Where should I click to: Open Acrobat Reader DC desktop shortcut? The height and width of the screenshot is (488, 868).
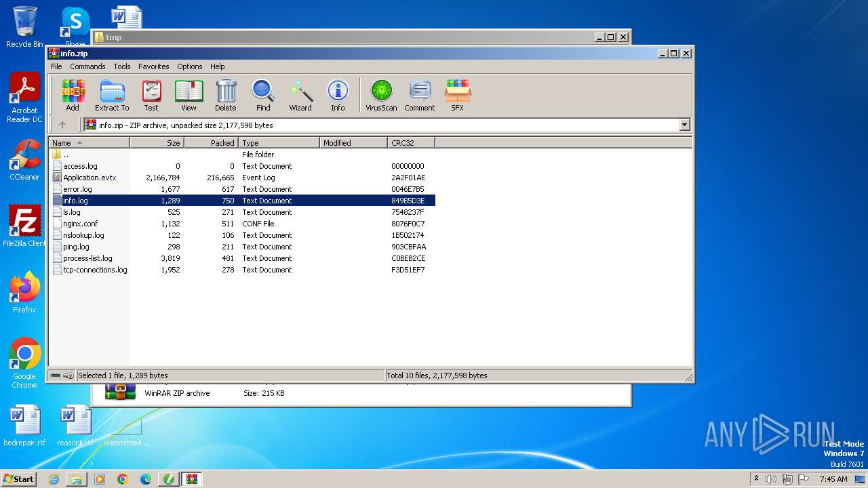pos(24,98)
